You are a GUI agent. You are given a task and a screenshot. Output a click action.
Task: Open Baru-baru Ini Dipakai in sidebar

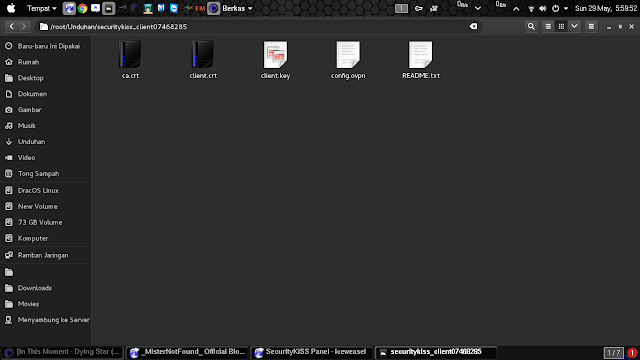click(x=45, y=46)
